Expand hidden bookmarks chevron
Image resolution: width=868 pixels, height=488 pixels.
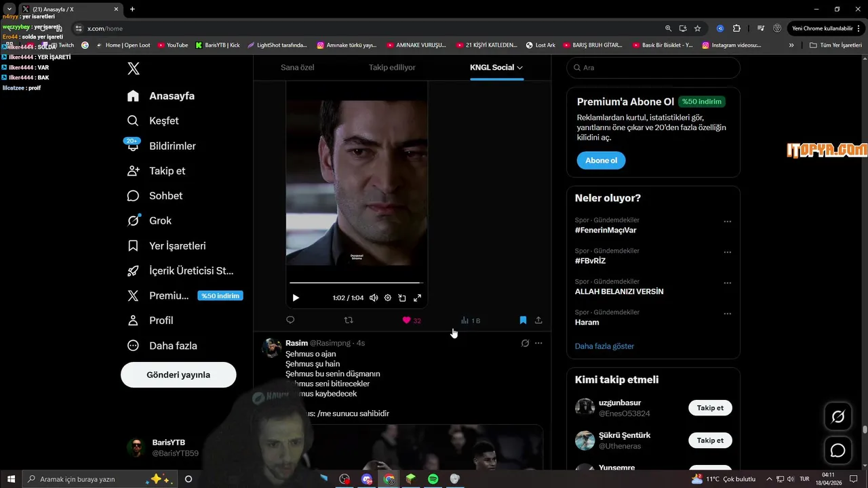point(791,45)
